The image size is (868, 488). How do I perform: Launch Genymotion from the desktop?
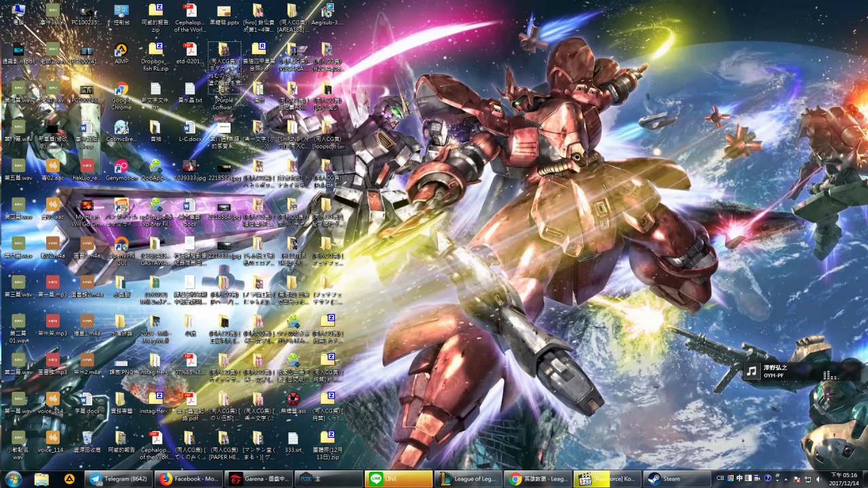pos(121,167)
